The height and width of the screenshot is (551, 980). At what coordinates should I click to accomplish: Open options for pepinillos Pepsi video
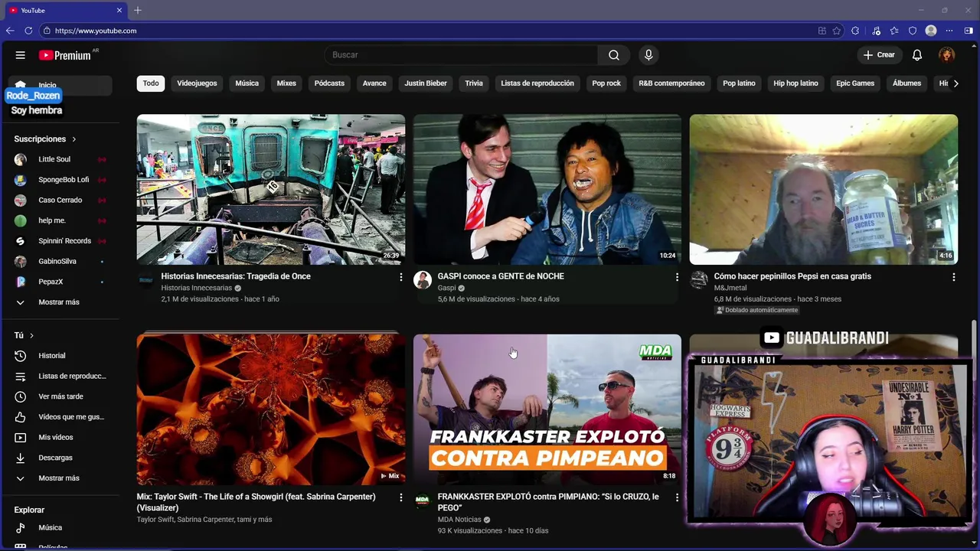pos(953,277)
